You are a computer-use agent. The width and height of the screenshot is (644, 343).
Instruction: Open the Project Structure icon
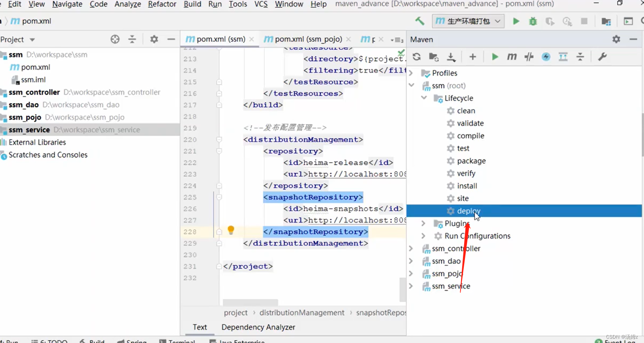606,21
